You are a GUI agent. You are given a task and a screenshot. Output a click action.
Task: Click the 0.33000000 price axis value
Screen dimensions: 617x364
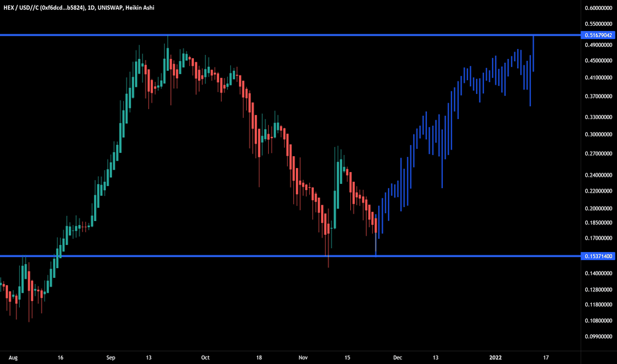coord(598,117)
